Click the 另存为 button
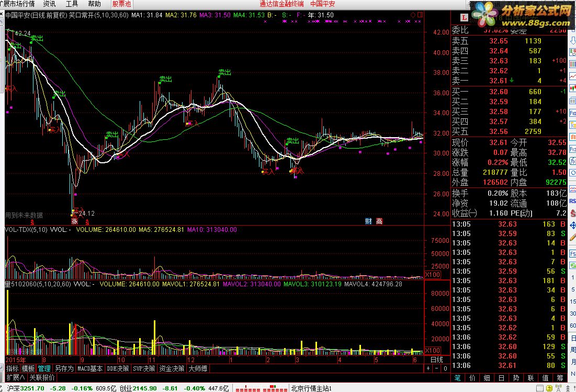The width and height of the screenshot is (576, 392). [64, 368]
